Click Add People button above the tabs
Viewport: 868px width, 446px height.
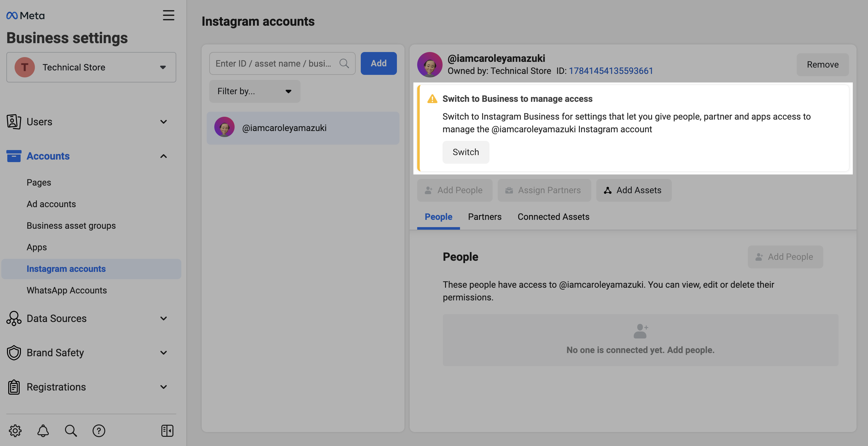455,190
